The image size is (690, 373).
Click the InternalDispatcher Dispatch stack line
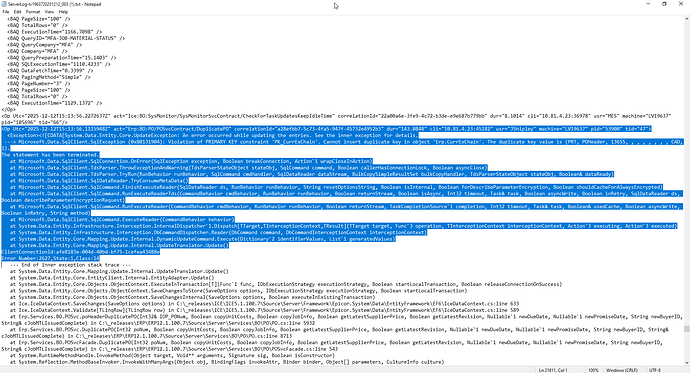tap(344, 226)
